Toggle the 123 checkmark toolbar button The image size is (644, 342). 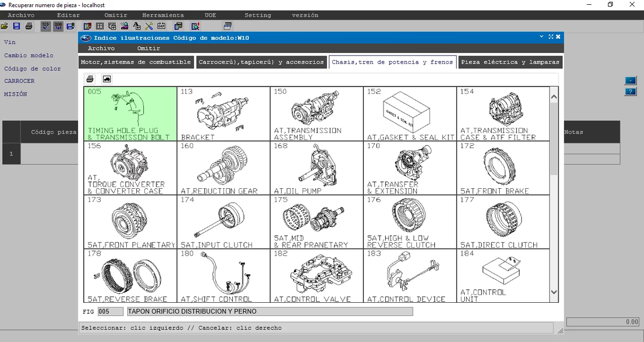(46, 26)
